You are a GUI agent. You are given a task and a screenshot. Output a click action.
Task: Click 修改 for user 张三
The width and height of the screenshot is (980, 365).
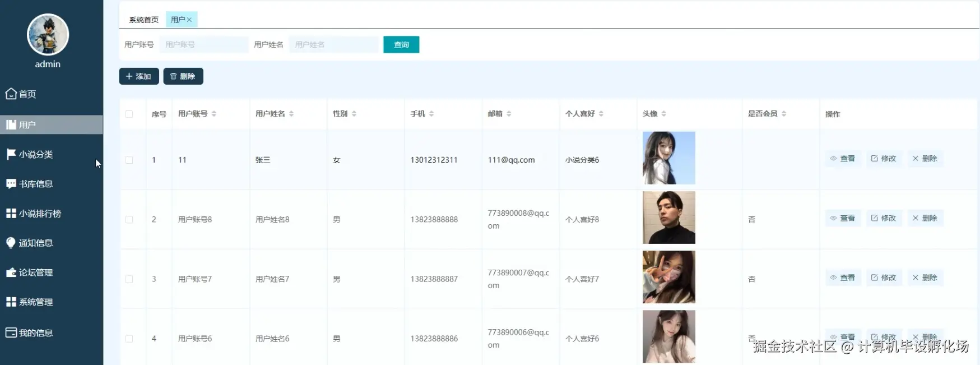pyautogui.click(x=884, y=159)
